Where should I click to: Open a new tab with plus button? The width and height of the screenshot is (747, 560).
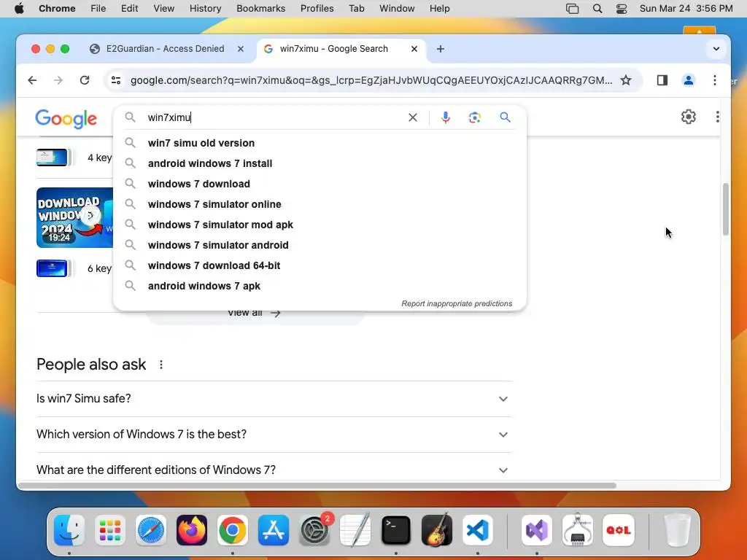tap(440, 49)
